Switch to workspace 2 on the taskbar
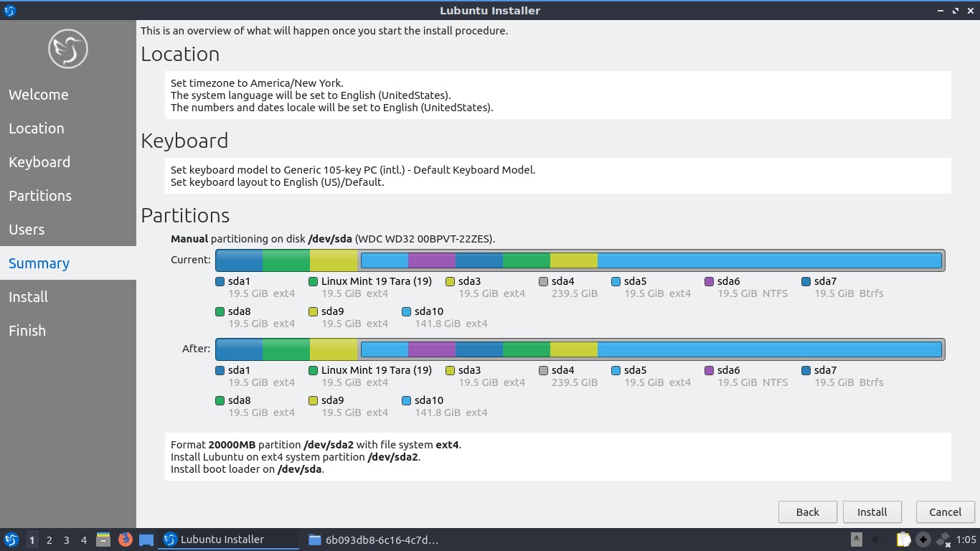980x551 pixels. click(49, 539)
